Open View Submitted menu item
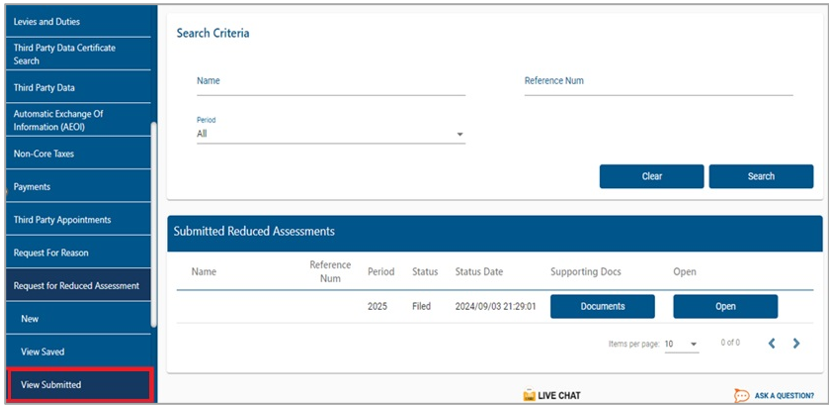The width and height of the screenshot is (832, 407). 80,385
